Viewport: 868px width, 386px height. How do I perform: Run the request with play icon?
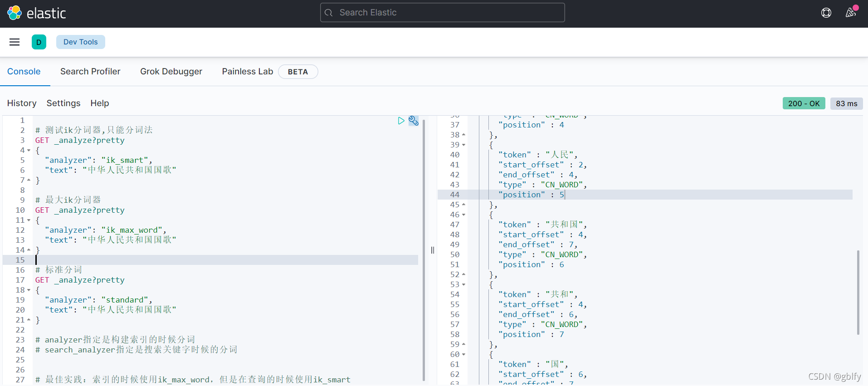pos(401,121)
